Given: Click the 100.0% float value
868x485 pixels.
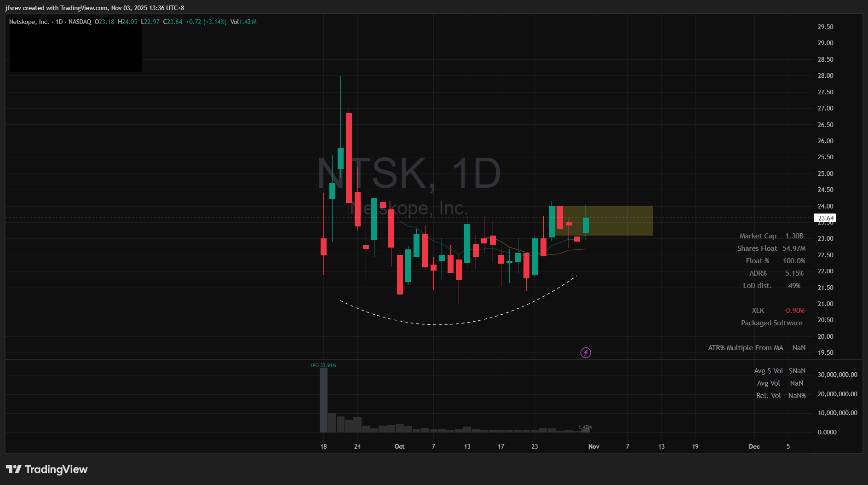Looking at the screenshot, I should (794, 261).
